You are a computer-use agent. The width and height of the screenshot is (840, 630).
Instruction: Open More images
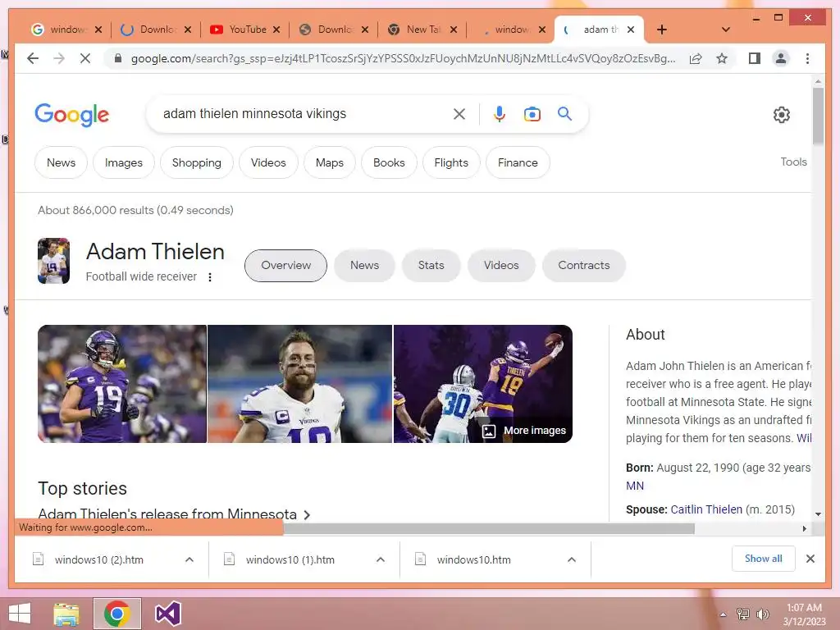click(526, 431)
